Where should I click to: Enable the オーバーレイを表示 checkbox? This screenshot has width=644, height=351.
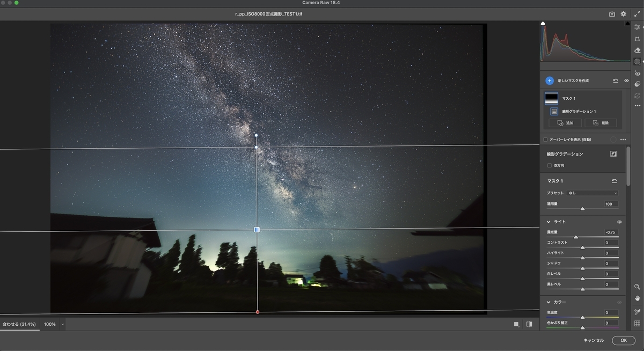546,140
